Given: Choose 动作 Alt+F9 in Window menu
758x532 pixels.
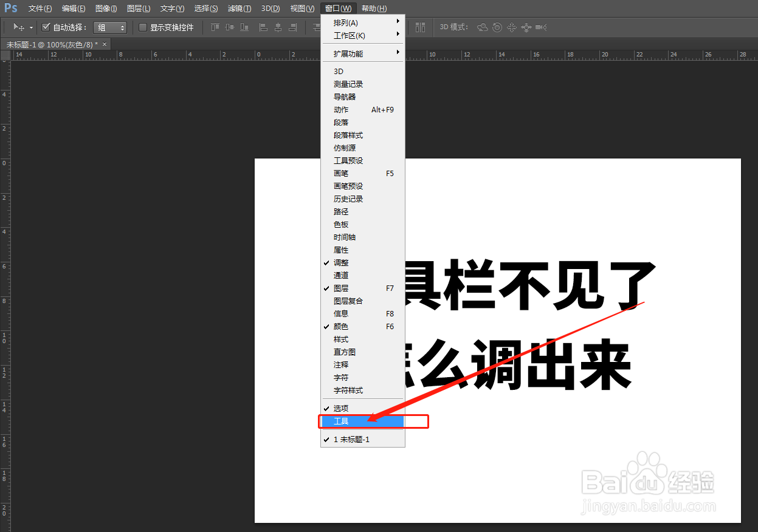Looking at the screenshot, I should coord(363,110).
